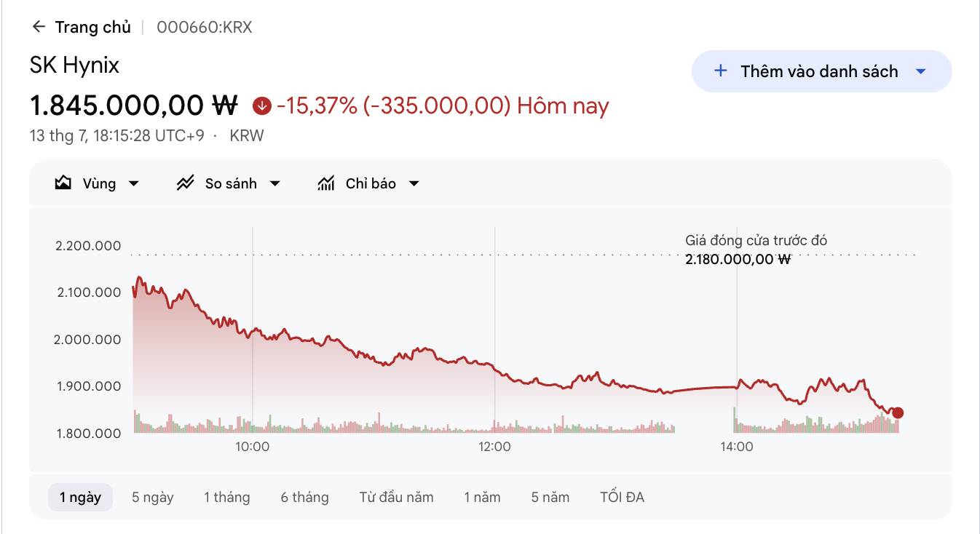Click the red down-arrow price change icon
Image resolution: width=980 pixels, height=534 pixels.
coord(262,106)
